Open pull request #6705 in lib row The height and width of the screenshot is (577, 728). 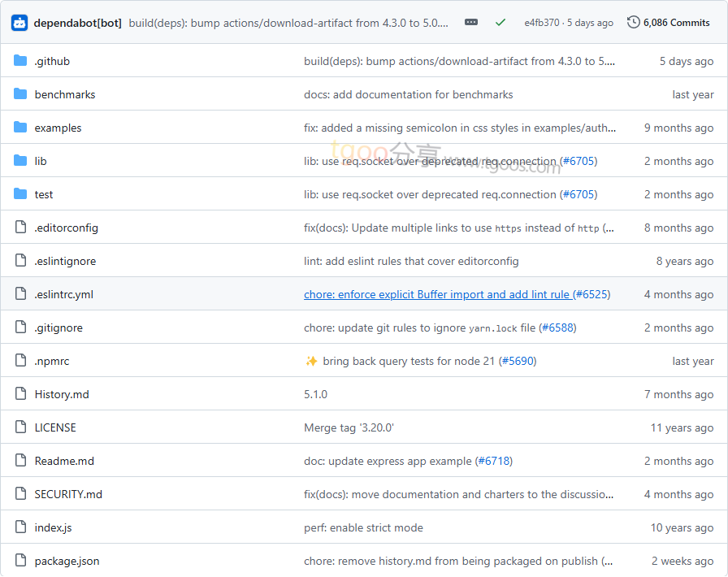(578, 161)
